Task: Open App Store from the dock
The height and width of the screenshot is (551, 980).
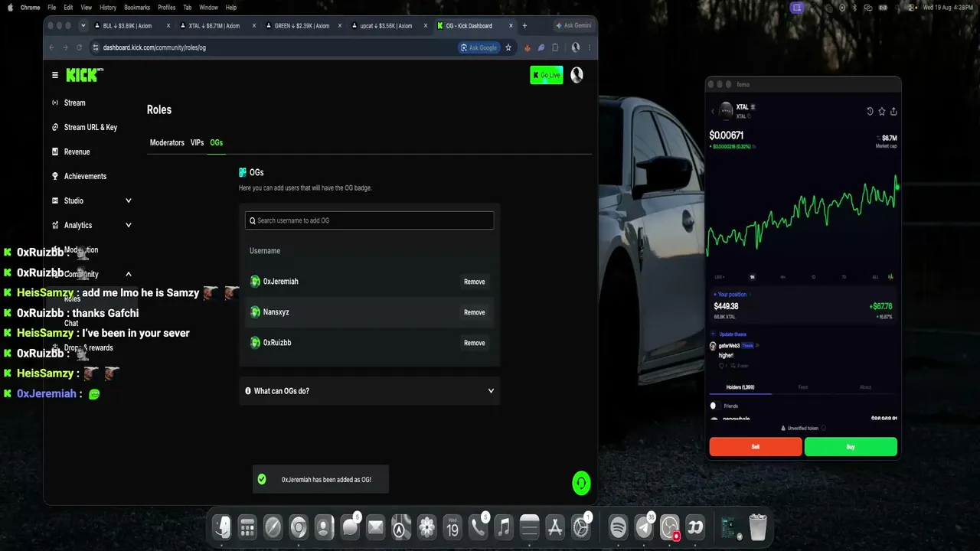Action: tap(555, 527)
